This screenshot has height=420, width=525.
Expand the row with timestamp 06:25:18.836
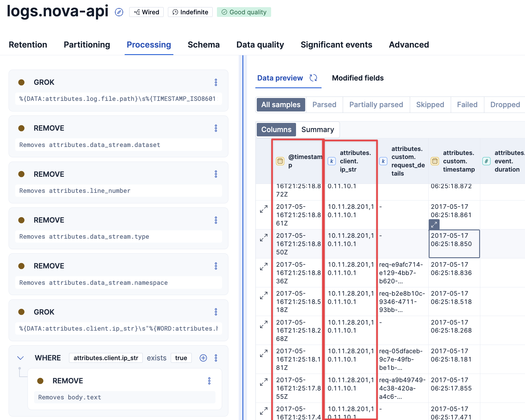[264, 266]
